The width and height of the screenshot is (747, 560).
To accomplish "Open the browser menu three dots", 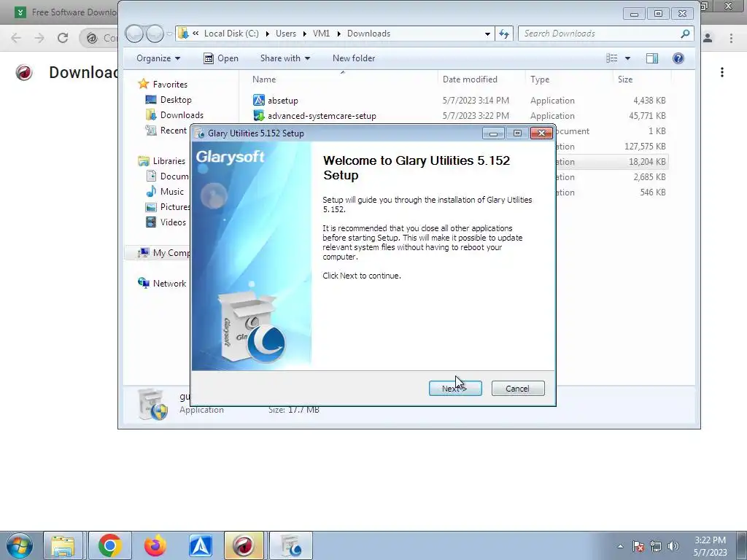I will coord(731,38).
